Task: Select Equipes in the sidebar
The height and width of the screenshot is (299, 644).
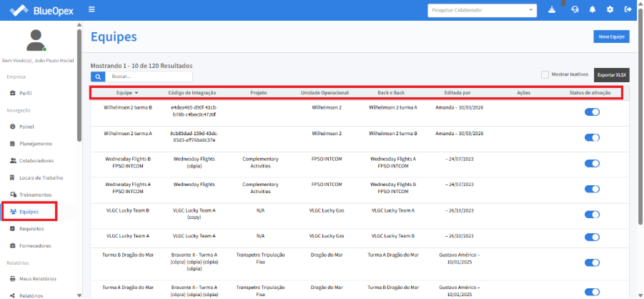Action: pos(29,212)
